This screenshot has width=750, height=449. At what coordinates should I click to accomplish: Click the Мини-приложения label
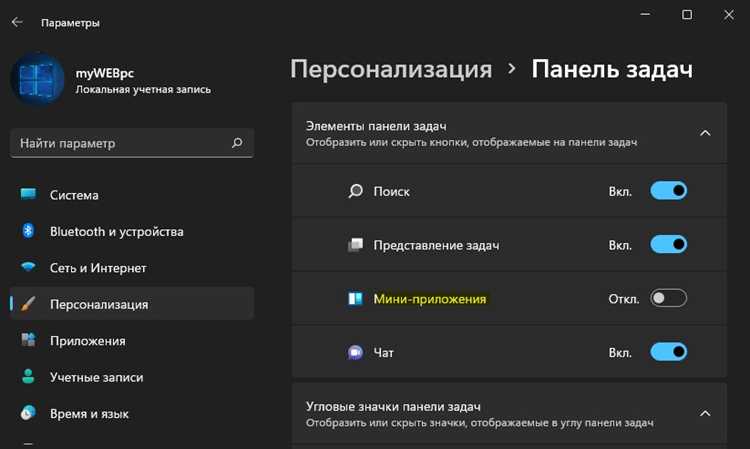point(430,299)
